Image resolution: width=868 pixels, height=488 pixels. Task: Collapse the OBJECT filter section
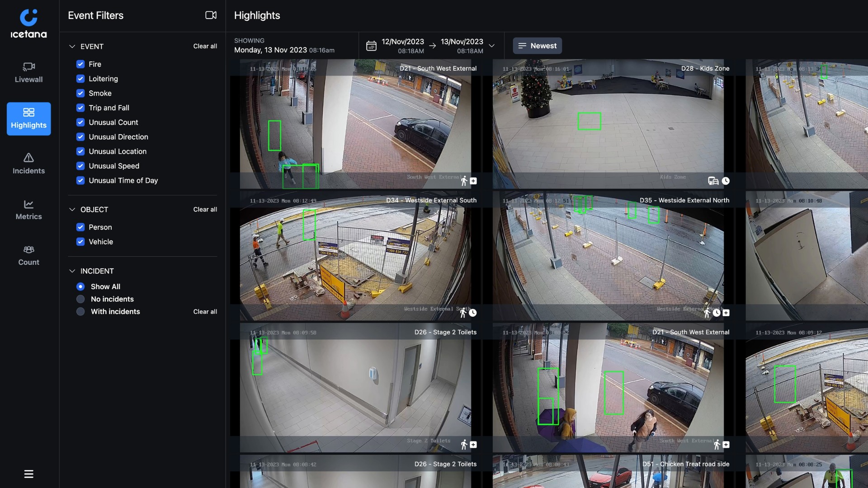pyautogui.click(x=72, y=209)
